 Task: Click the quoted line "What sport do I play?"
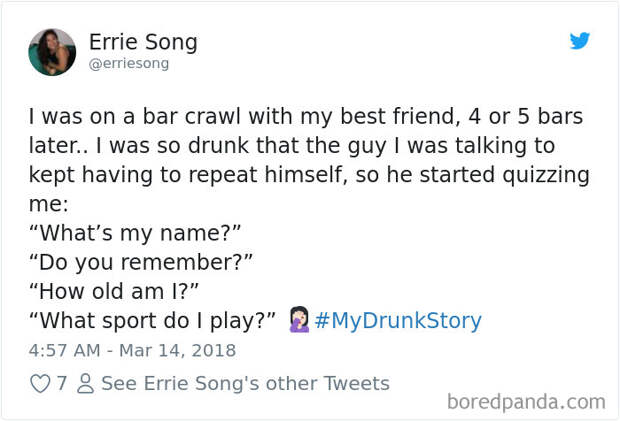click(152, 321)
